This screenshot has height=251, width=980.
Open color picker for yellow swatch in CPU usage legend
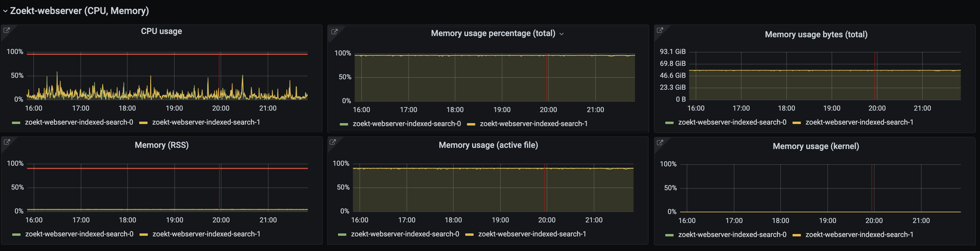pos(143,123)
